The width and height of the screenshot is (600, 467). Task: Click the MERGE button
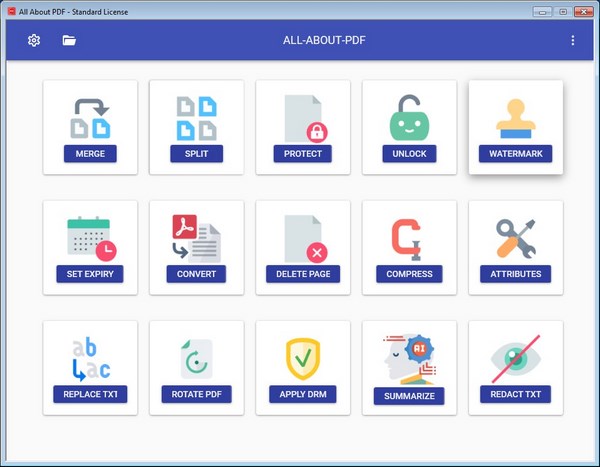[90, 153]
